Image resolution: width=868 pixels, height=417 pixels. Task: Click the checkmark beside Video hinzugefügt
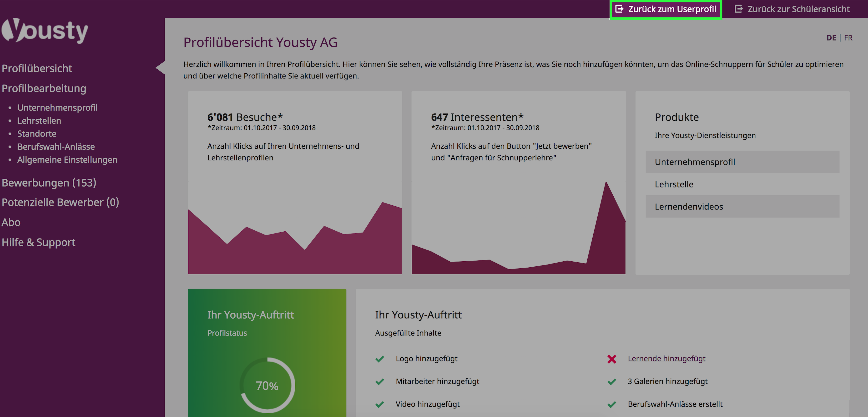point(379,404)
